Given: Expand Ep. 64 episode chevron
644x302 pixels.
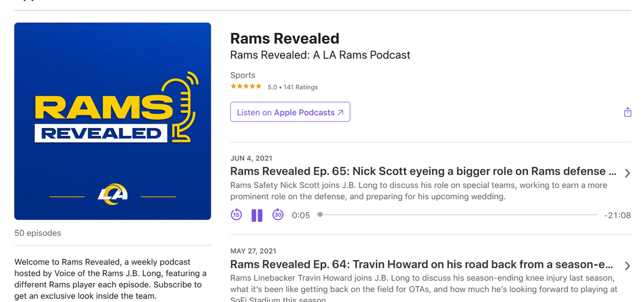Looking at the screenshot, I should pyautogui.click(x=627, y=266).
